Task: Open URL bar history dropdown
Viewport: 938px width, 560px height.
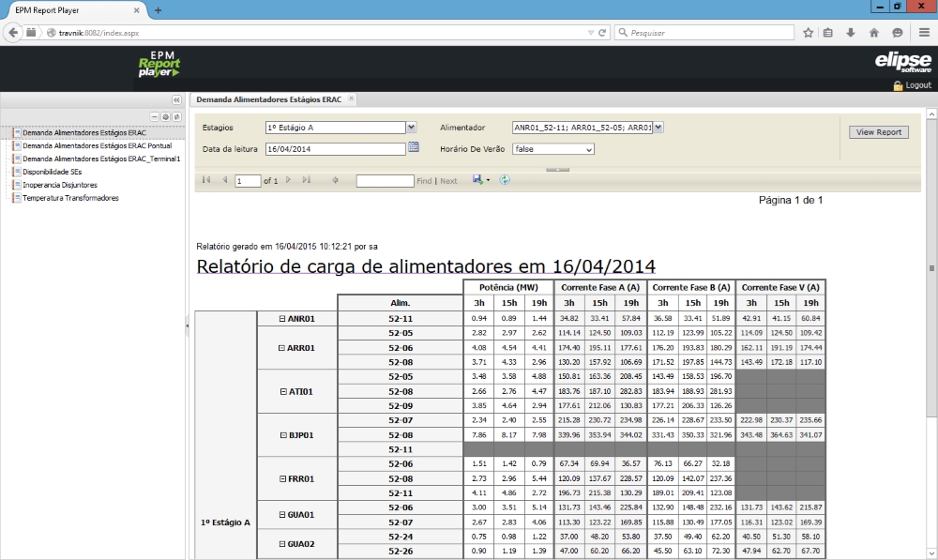Action: pos(591,33)
